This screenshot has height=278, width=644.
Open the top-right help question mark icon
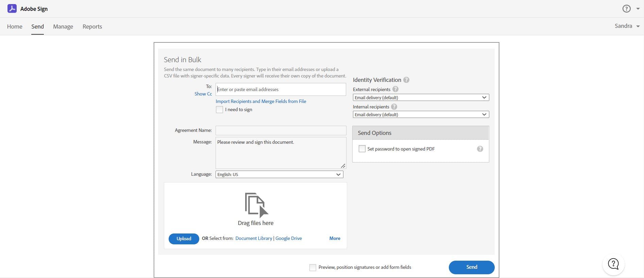(626, 9)
